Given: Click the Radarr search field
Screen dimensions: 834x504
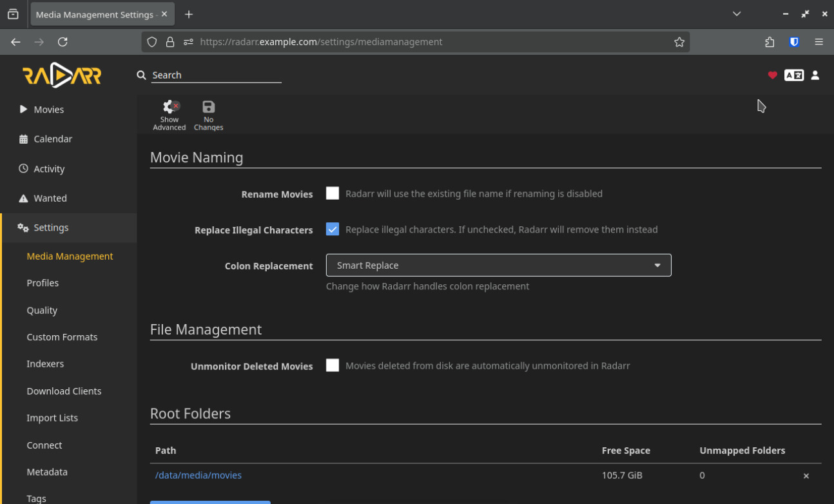Looking at the screenshot, I should pyautogui.click(x=216, y=75).
